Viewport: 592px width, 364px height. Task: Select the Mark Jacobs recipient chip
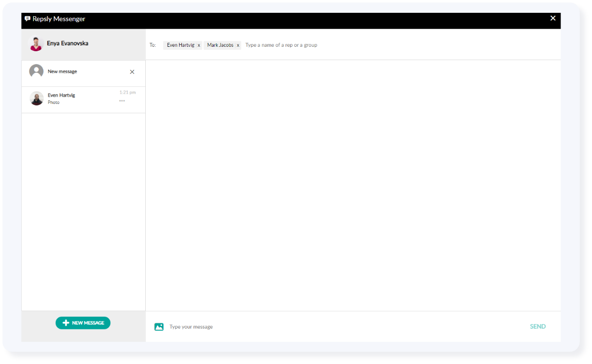click(219, 45)
